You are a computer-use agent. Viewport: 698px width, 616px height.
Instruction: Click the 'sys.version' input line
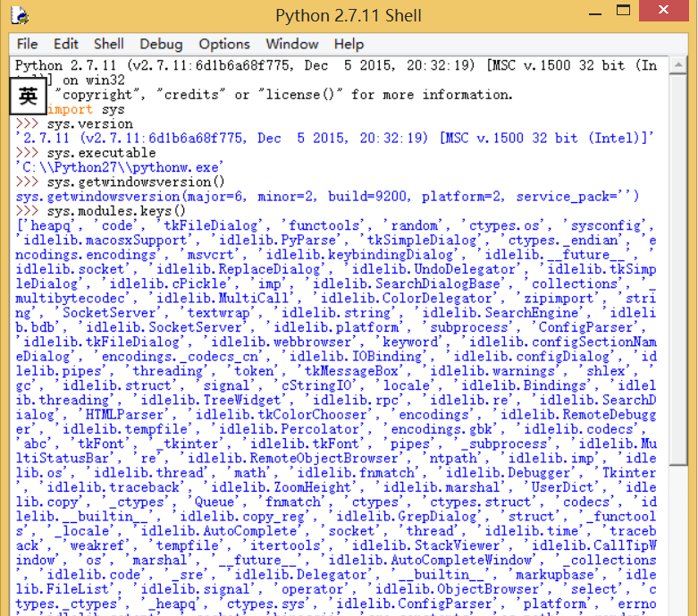[x=90, y=123]
